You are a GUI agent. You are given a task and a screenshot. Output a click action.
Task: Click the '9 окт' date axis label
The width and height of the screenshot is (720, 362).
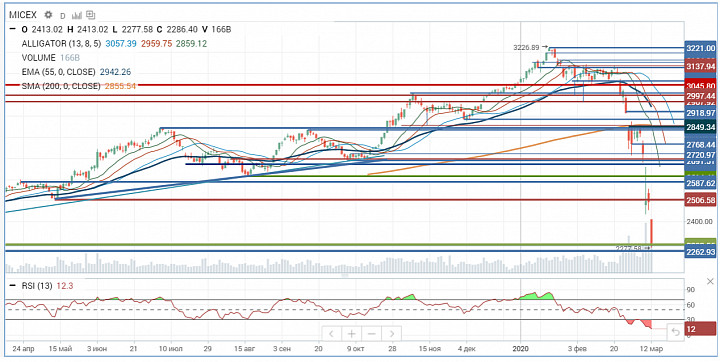(x=355, y=349)
